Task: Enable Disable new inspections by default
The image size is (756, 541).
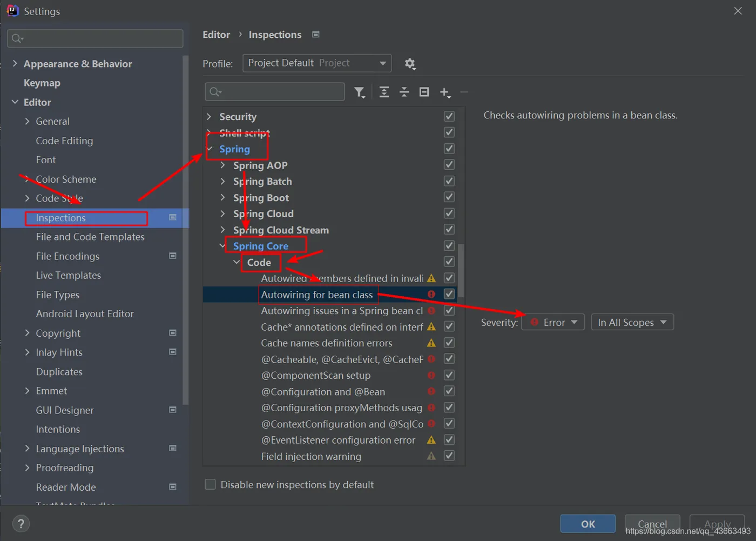Action: pyautogui.click(x=211, y=484)
